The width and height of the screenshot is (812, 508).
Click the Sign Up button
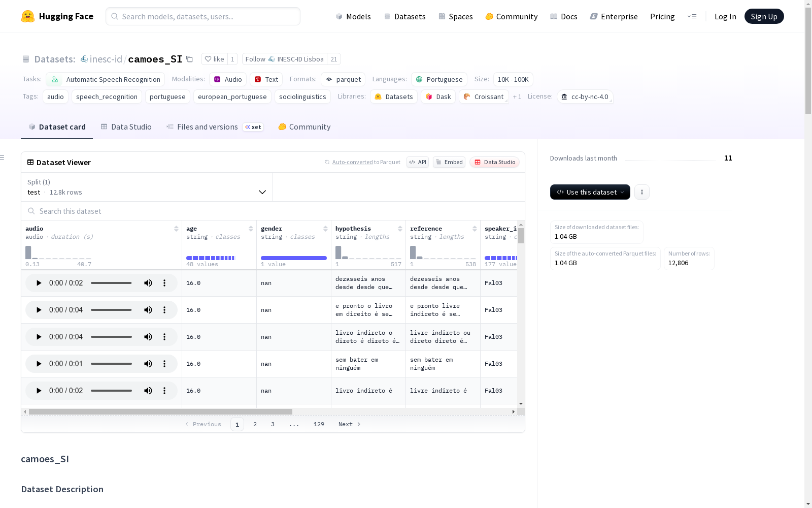coord(764,16)
